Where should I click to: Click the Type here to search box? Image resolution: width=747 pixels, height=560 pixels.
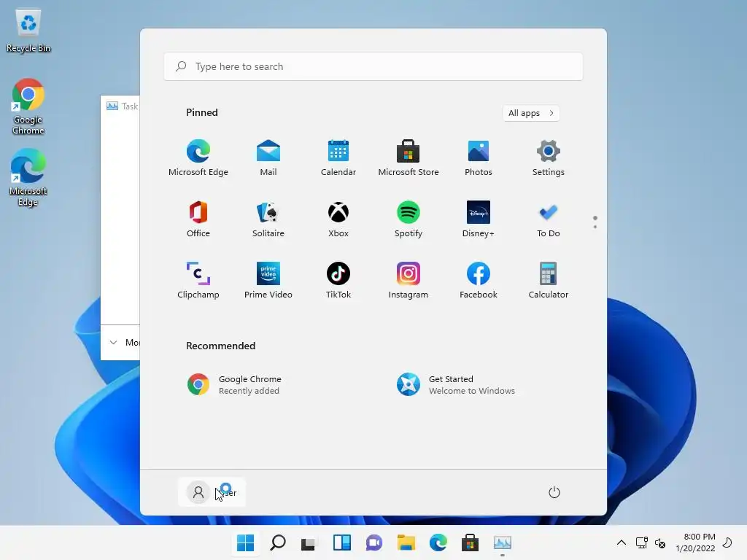tap(373, 66)
